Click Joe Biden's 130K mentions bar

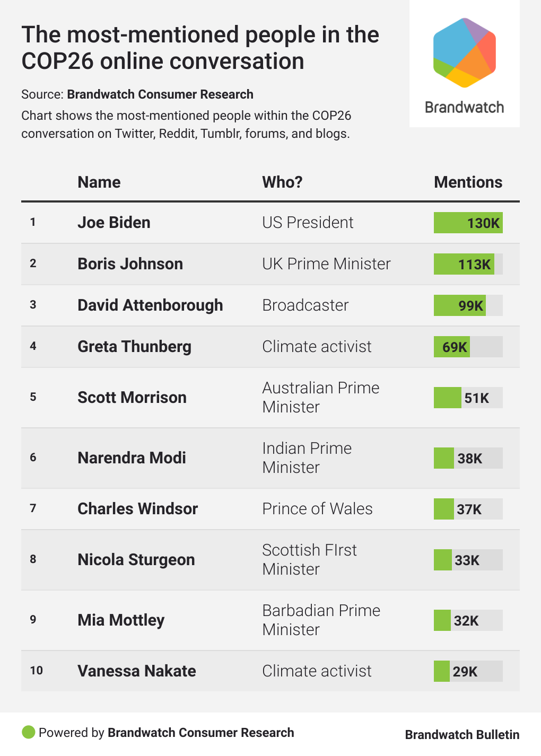click(x=468, y=223)
